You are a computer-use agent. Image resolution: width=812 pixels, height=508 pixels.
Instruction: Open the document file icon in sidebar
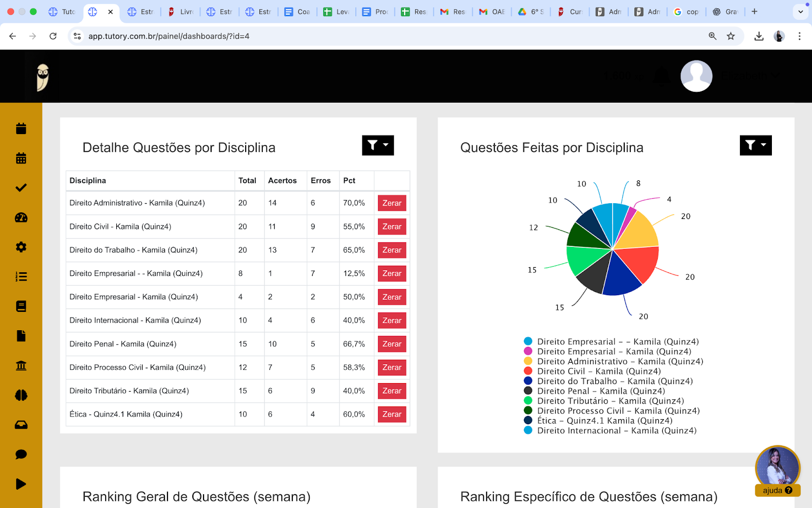pos(21,336)
